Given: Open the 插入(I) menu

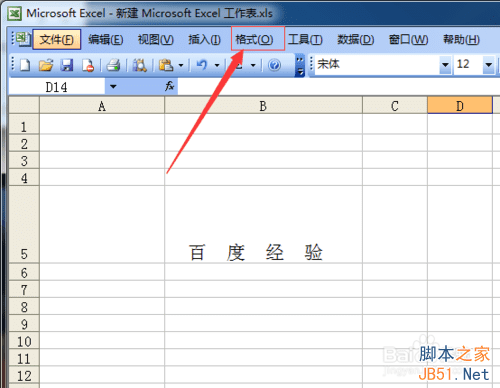Looking at the screenshot, I should 204,39.
